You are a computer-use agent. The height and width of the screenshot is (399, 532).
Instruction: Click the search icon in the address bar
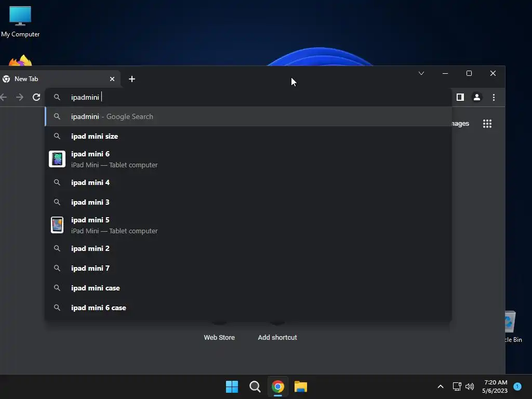(x=57, y=97)
